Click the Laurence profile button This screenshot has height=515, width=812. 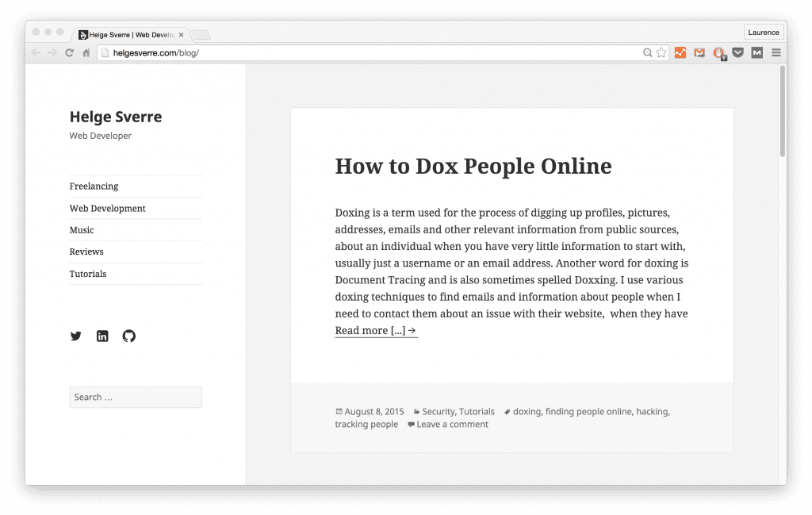point(764,32)
